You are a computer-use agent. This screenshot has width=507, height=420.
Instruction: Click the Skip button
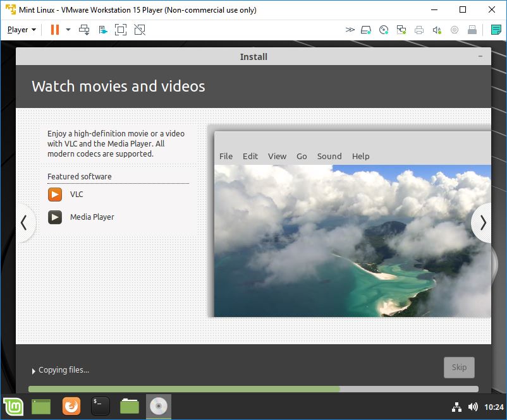tap(459, 368)
